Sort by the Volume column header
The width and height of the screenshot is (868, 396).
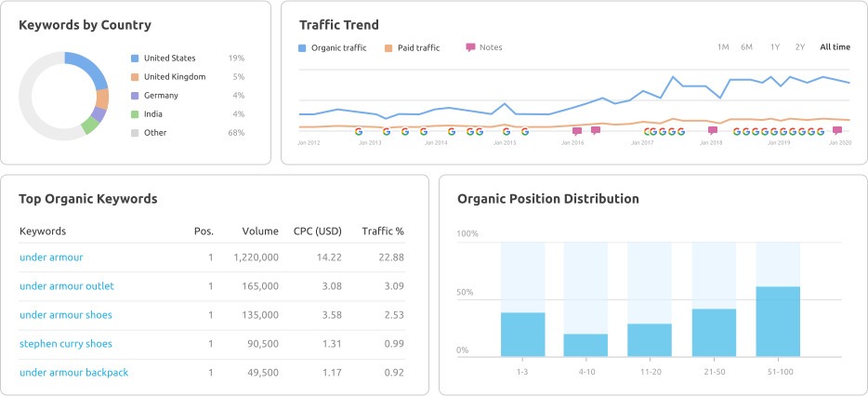click(x=260, y=231)
